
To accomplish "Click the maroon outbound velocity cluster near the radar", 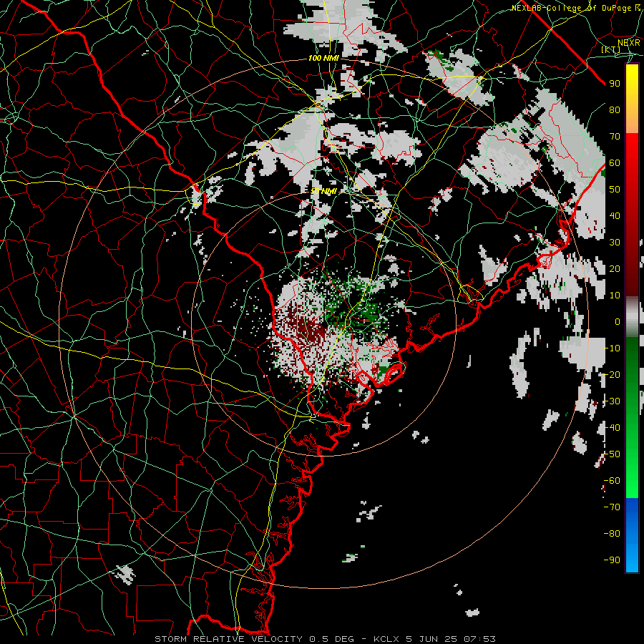I will 307,328.
